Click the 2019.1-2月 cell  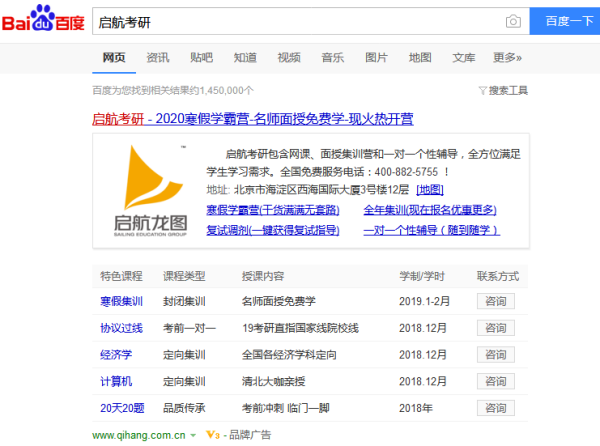(x=424, y=301)
